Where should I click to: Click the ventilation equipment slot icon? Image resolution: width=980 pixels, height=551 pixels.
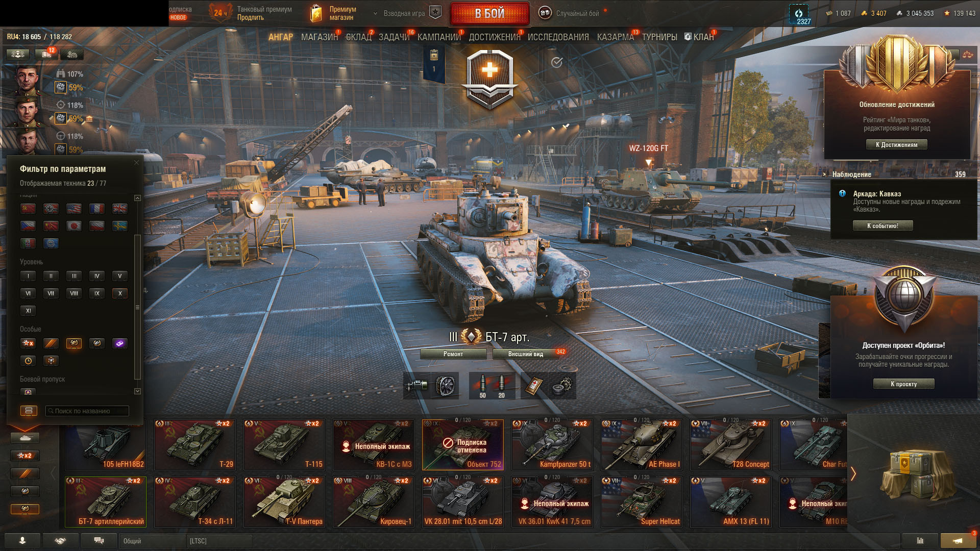pos(445,385)
